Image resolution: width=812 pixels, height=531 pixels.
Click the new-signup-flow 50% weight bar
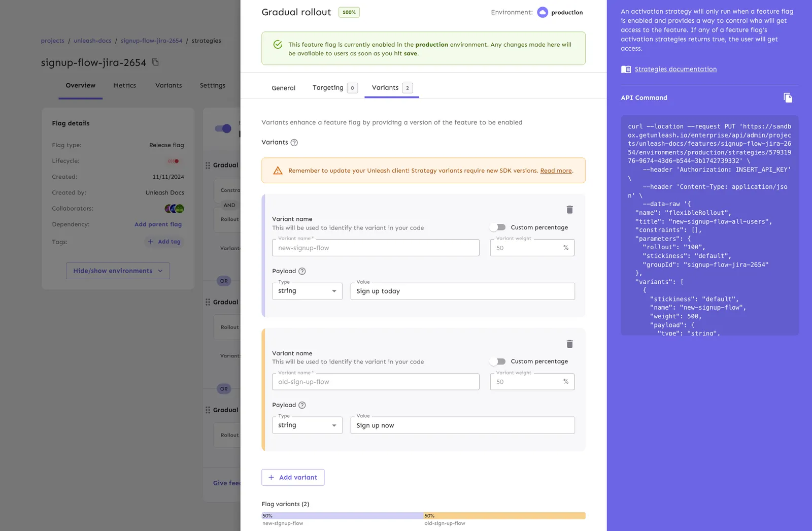[x=343, y=516]
